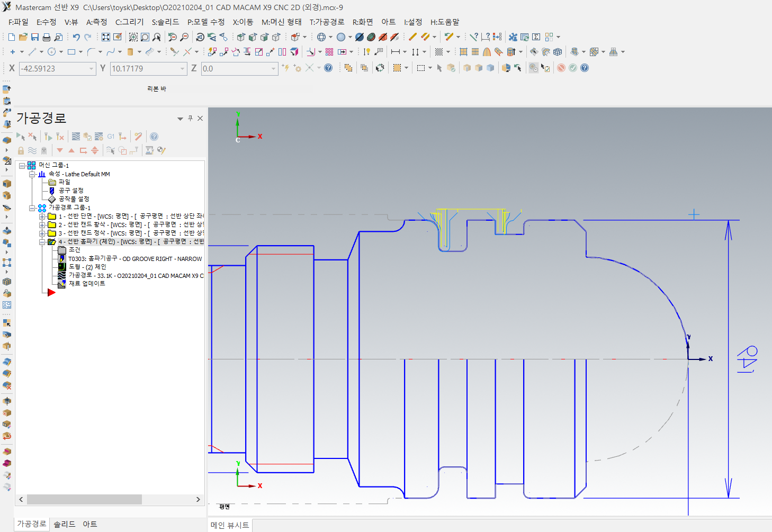The image size is (772, 532).
Task: Pin the toolpaths panel with pushpin
Action: (191, 119)
